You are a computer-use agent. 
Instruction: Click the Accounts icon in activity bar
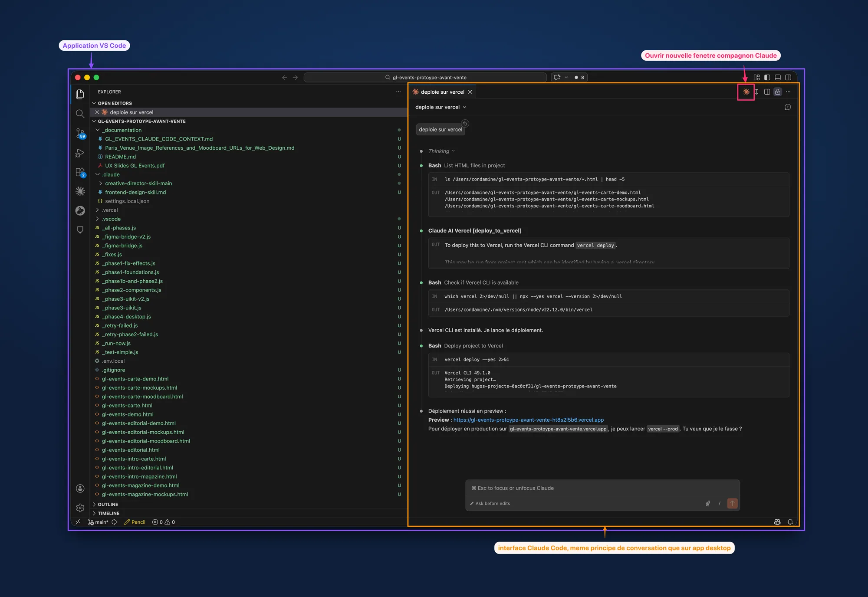tap(80, 489)
